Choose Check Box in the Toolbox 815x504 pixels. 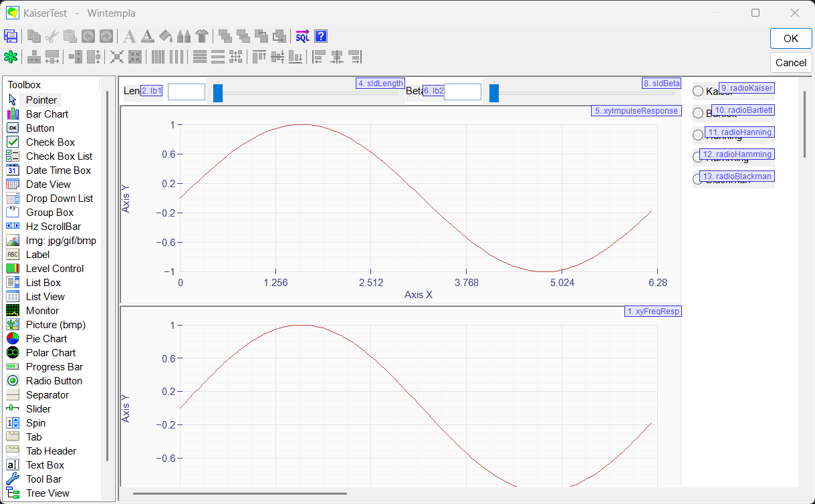(x=50, y=142)
